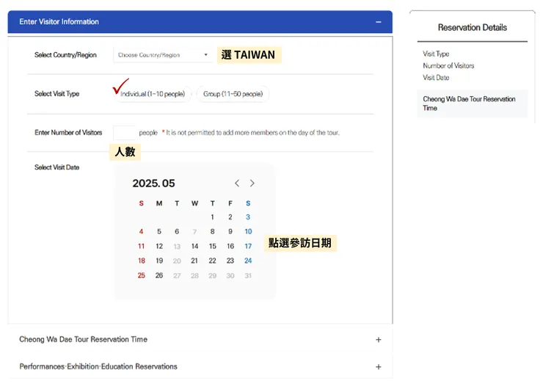Pick May 19 on the calendar
This screenshot has height=392, width=543.
tap(159, 261)
